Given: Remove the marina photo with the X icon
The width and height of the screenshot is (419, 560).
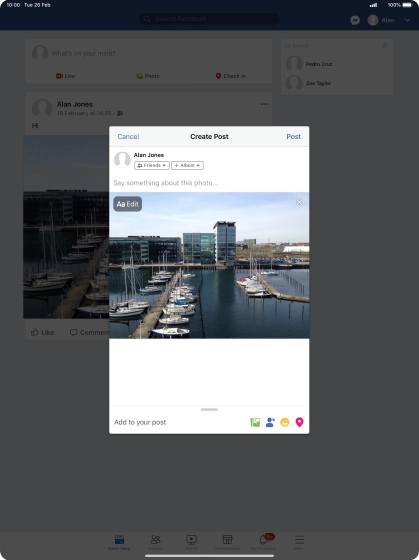Looking at the screenshot, I should [299, 202].
